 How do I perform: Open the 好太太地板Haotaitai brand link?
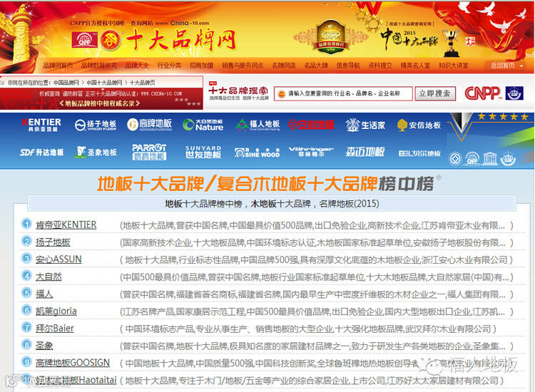76,380
